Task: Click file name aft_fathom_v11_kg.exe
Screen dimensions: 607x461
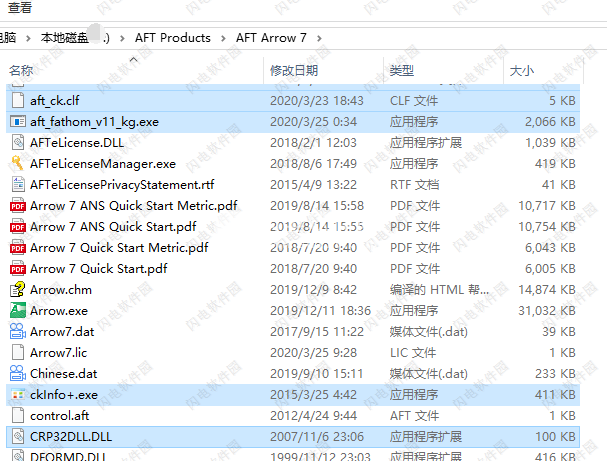Action: point(94,122)
